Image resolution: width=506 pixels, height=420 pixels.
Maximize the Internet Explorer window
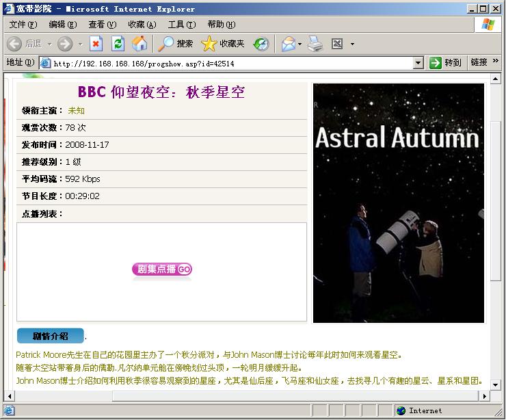click(x=483, y=9)
